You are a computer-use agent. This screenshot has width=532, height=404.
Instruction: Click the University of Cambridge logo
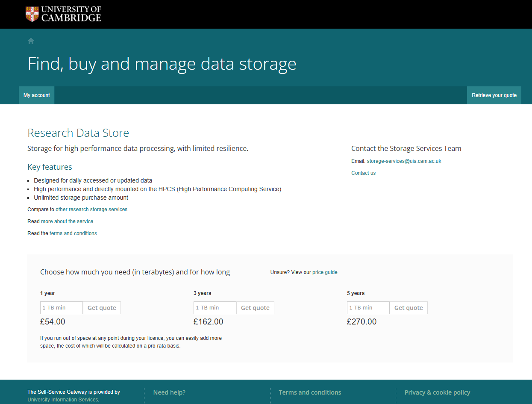coord(63,14)
